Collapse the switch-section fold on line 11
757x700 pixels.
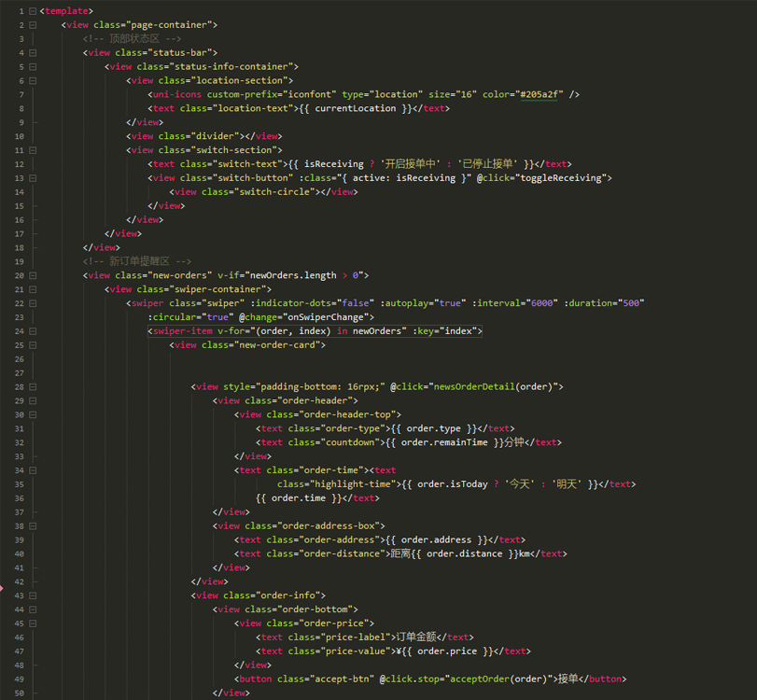tap(33, 150)
